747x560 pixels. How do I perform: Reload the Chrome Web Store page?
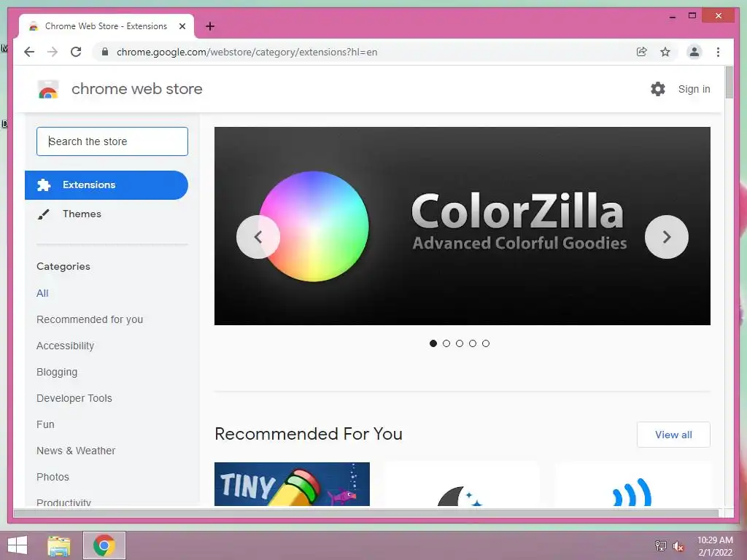point(76,52)
